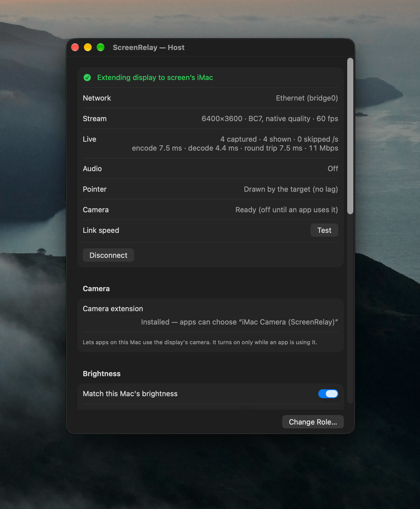Click the "Match this Mac's brightness" label
Viewport: 420px width, 509px height.
(130, 394)
